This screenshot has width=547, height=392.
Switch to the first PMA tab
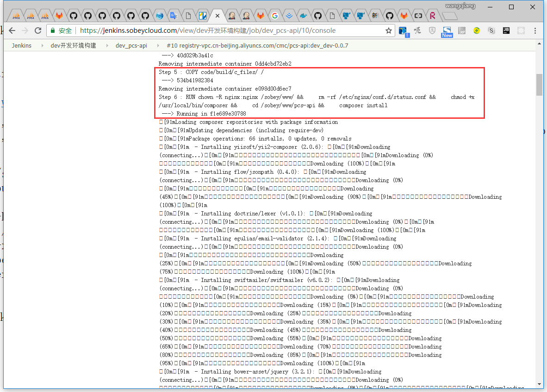17,16
